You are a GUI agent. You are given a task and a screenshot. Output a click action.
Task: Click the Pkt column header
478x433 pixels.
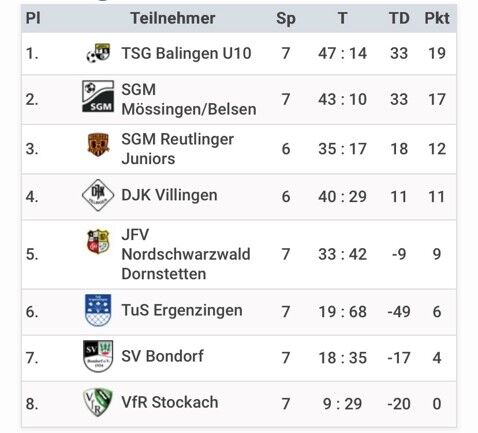(x=437, y=18)
